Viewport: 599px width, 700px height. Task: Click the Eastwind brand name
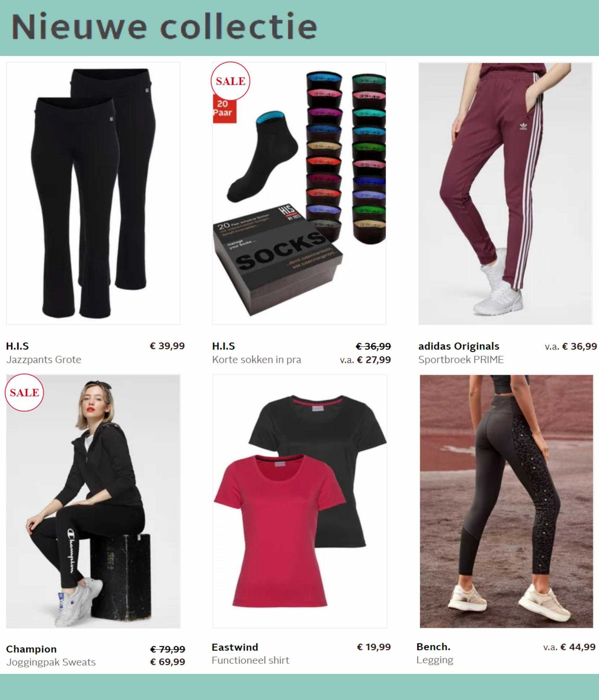click(x=235, y=647)
